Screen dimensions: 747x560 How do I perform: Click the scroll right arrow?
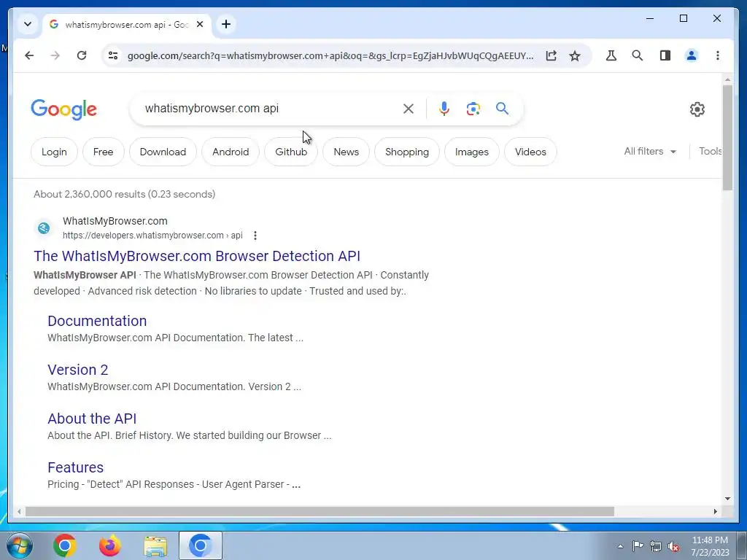pos(715,511)
